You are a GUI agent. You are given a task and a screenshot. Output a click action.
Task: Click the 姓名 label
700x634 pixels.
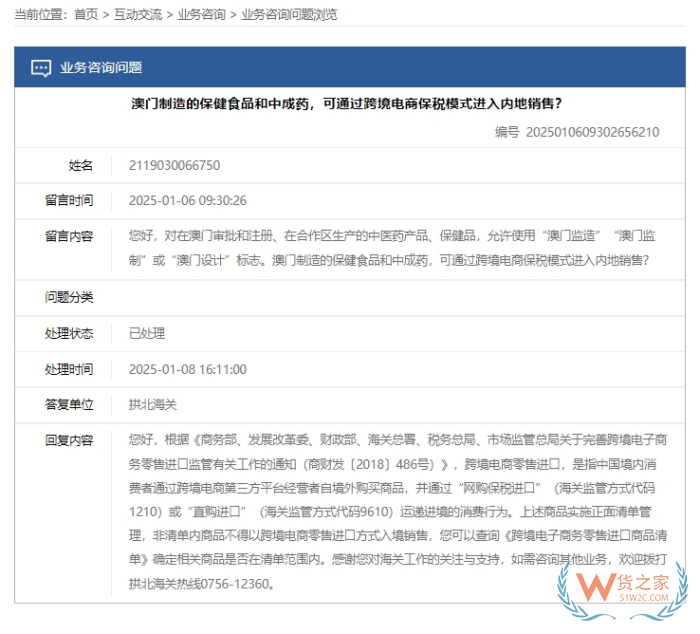[x=80, y=165]
